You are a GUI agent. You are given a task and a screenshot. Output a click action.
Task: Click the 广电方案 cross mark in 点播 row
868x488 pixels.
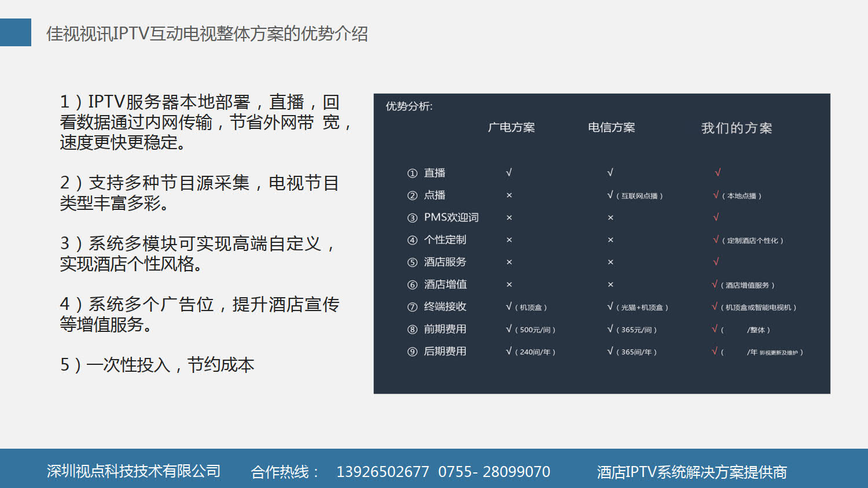click(x=509, y=195)
